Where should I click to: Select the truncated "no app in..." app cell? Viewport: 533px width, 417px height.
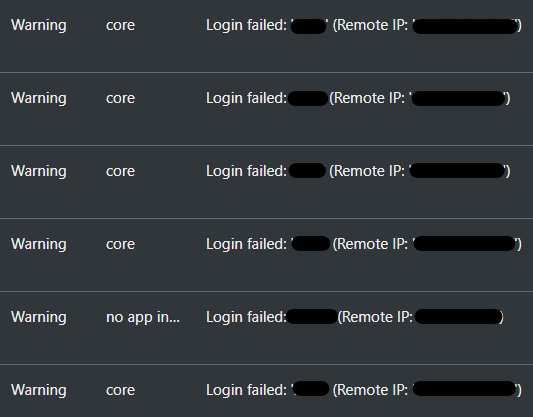(x=143, y=317)
